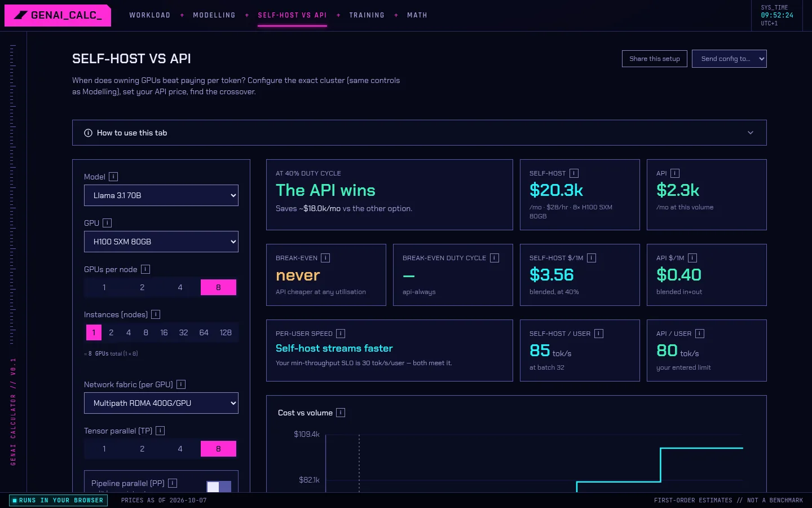812x508 pixels.
Task: Show BREAK-EVEN info icon
Action: (325, 258)
